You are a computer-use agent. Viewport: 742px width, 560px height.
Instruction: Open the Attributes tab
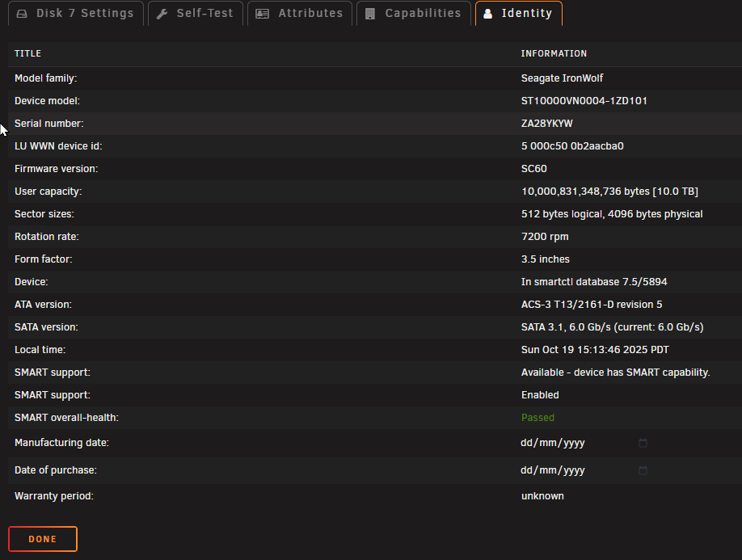coord(300,13)
